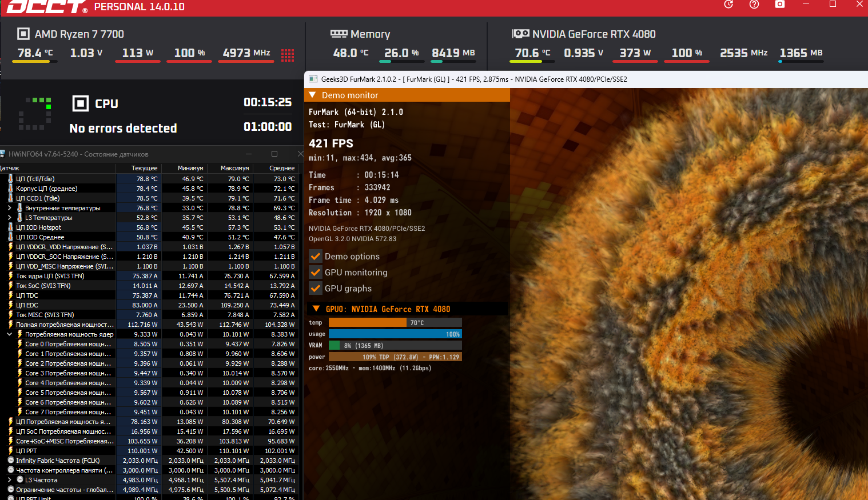Click thermometer icon of ЦП (Tctl/Tdie) row
The height and width of the screenshot is (500, 868).
(x=10, y=179)
